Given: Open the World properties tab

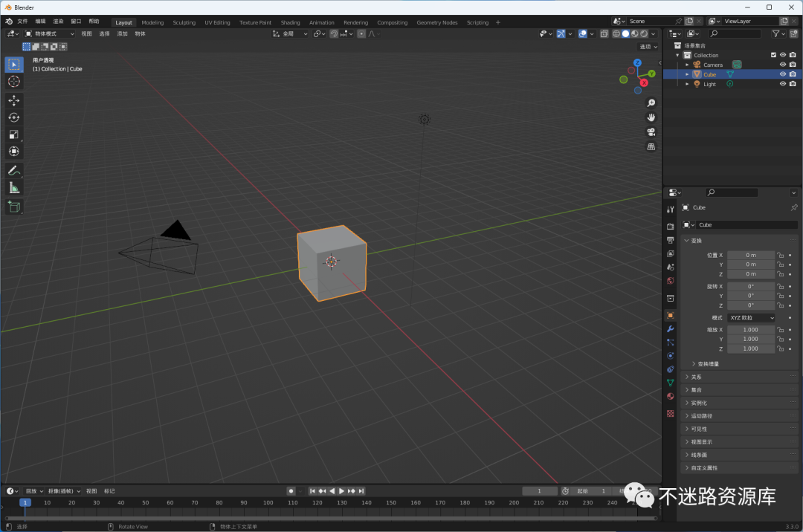Looking at the screenshot, I should click(671, 281).
